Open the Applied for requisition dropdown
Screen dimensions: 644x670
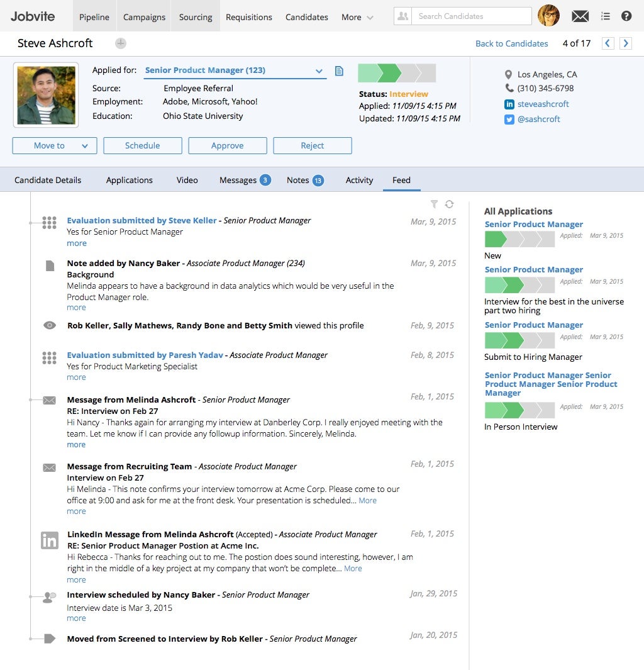(x=235, y=70)
